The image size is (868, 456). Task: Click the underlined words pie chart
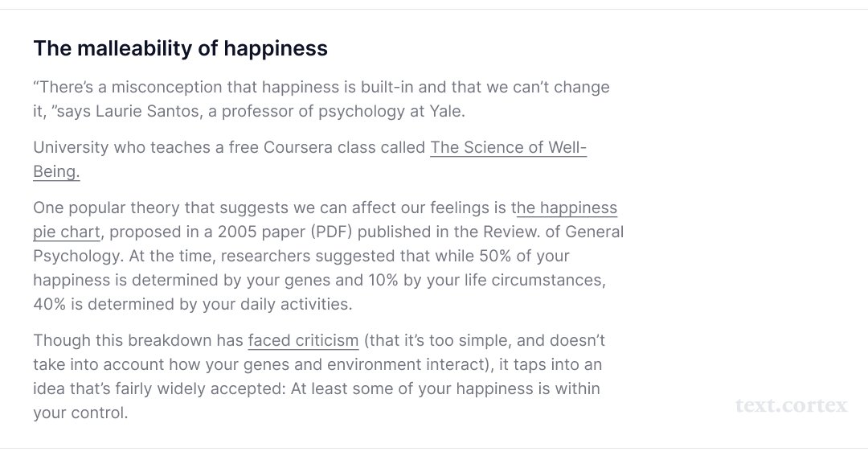coord(67,232)
